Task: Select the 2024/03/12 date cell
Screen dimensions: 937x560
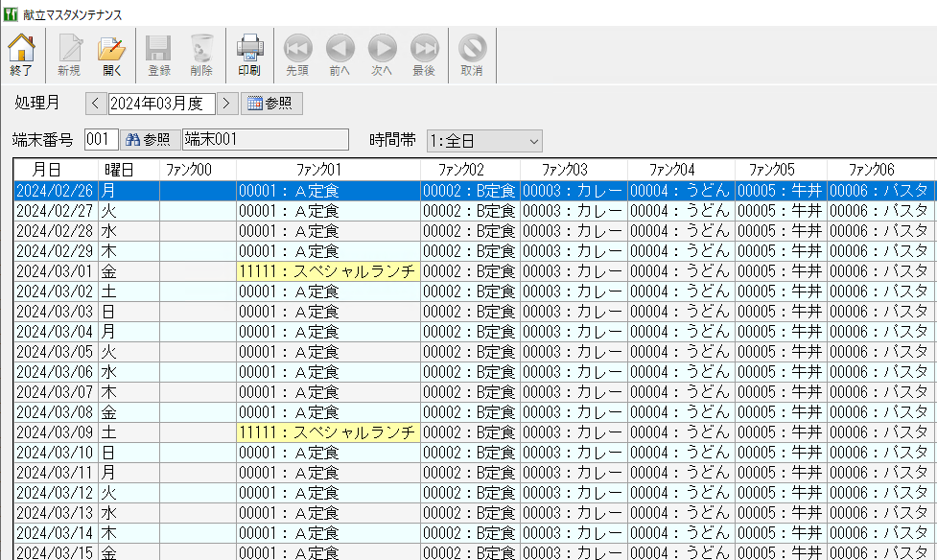Action: tap(57, 493)
